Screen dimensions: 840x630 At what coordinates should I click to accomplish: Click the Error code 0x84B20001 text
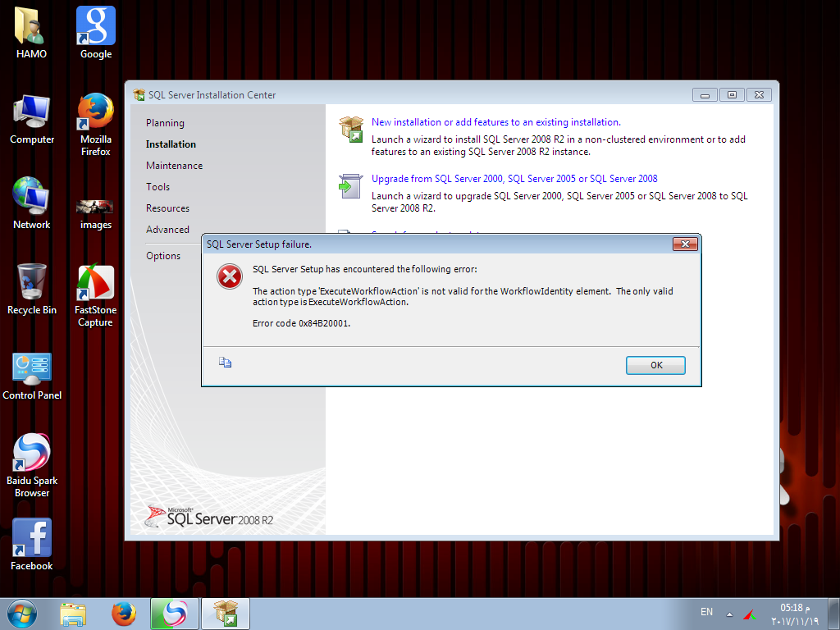click(301, 323)
